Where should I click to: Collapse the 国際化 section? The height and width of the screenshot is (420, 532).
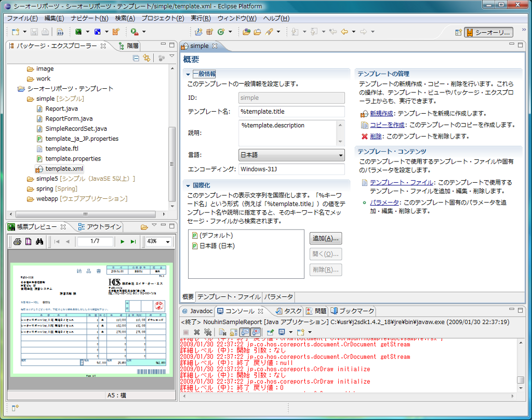(188, 186)
